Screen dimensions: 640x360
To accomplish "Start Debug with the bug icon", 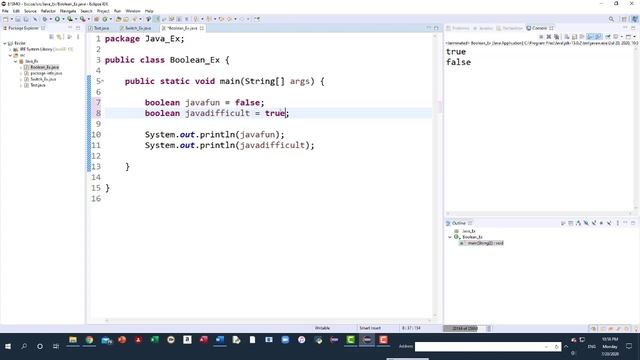I will [44, 19].
